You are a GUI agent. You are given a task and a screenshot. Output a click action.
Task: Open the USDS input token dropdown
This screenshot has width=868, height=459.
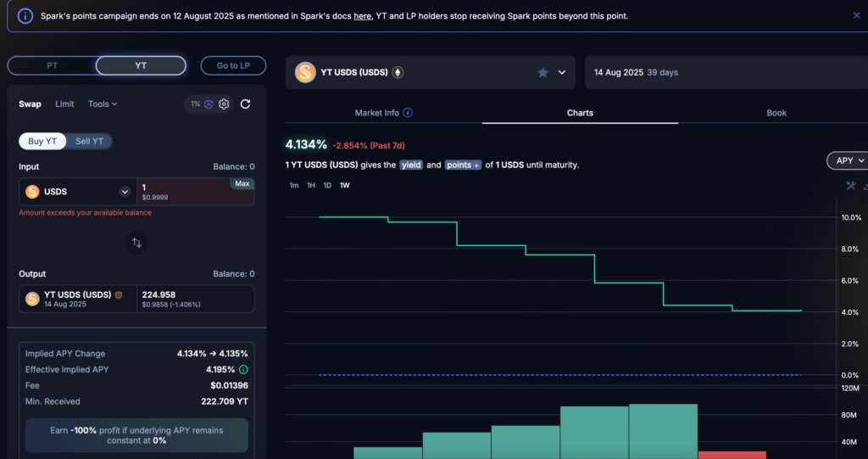[78, 192]
